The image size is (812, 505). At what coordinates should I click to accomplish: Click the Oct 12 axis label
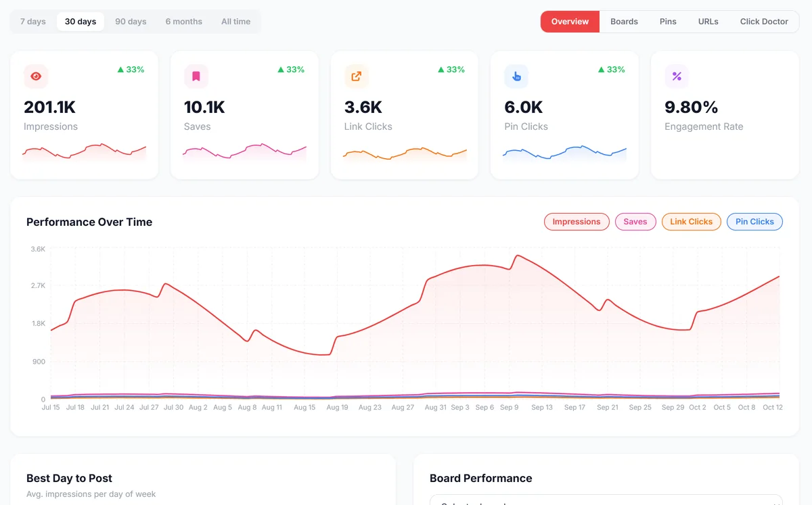773,408
